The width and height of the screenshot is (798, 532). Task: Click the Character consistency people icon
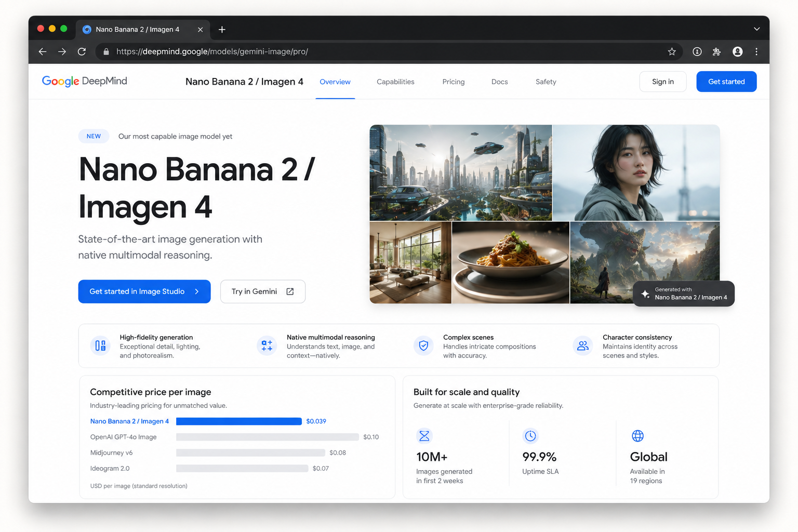coord(583,345)
